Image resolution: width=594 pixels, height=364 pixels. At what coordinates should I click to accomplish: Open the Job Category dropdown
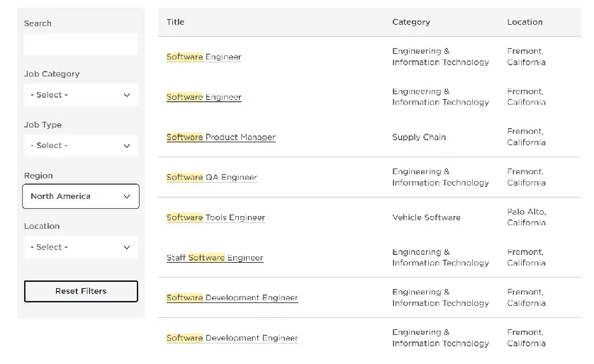[81, 95]
